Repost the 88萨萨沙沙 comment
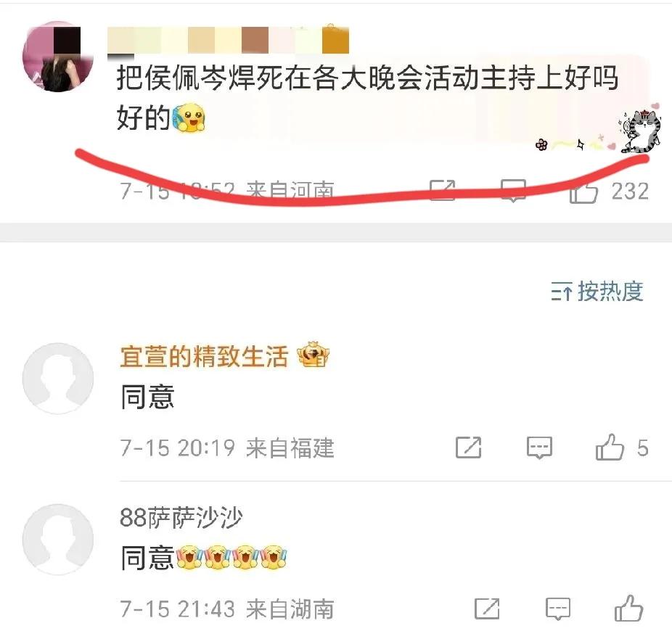 tap(487, 609)
